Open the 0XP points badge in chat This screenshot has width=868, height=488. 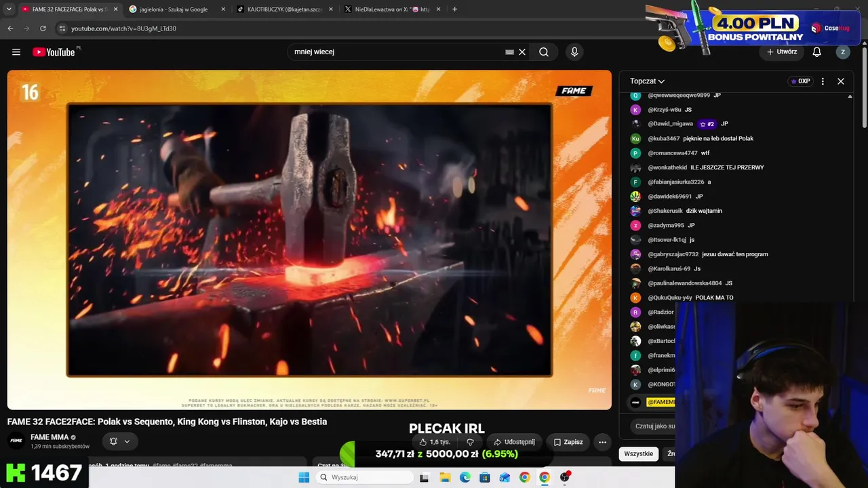(x=800, y=81)
